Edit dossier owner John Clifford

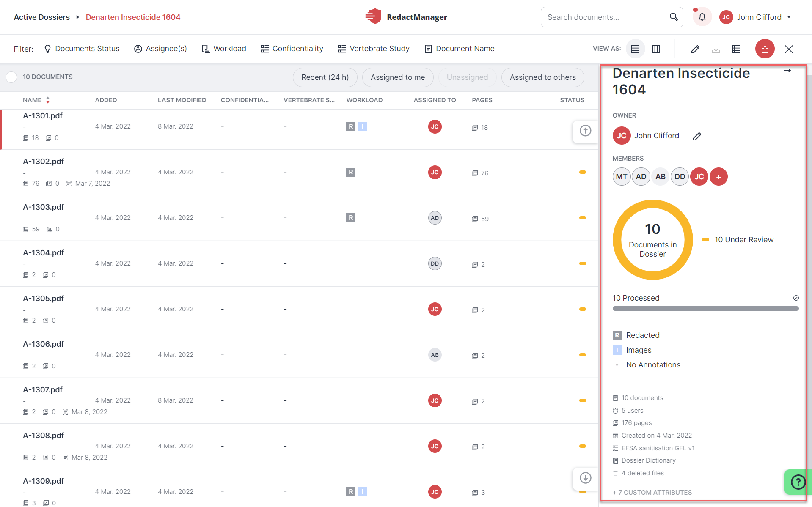(x=697, y=136)
